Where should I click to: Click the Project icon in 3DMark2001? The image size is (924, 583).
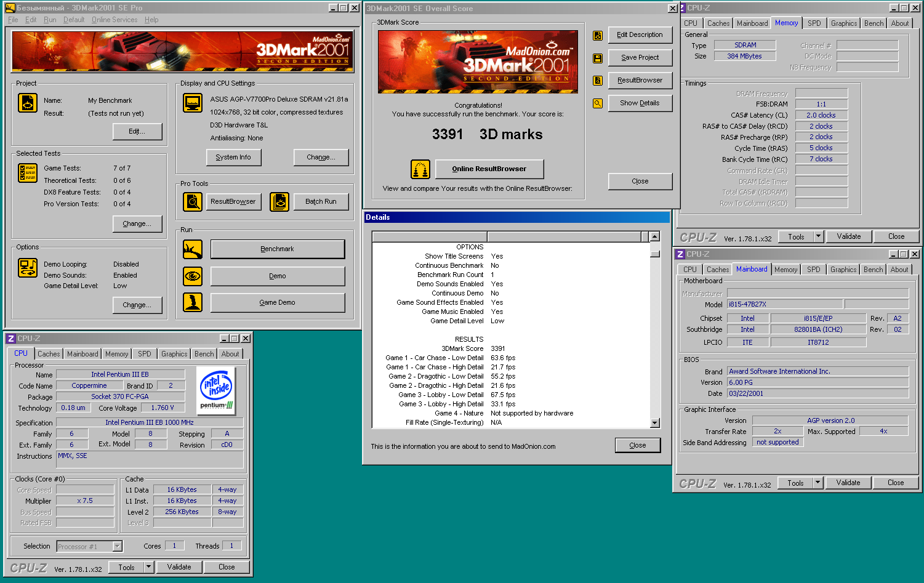point(28,103)
